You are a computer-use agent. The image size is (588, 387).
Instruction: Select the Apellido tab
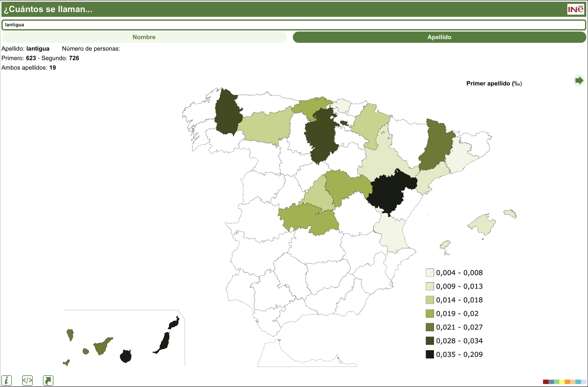[x=439, y=37]
